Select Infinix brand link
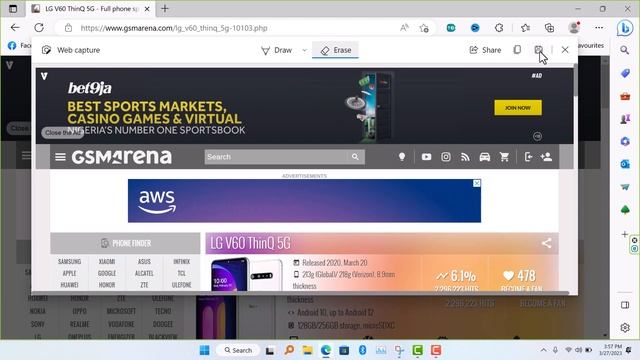640x360 pixels. (x=182, y=262)
